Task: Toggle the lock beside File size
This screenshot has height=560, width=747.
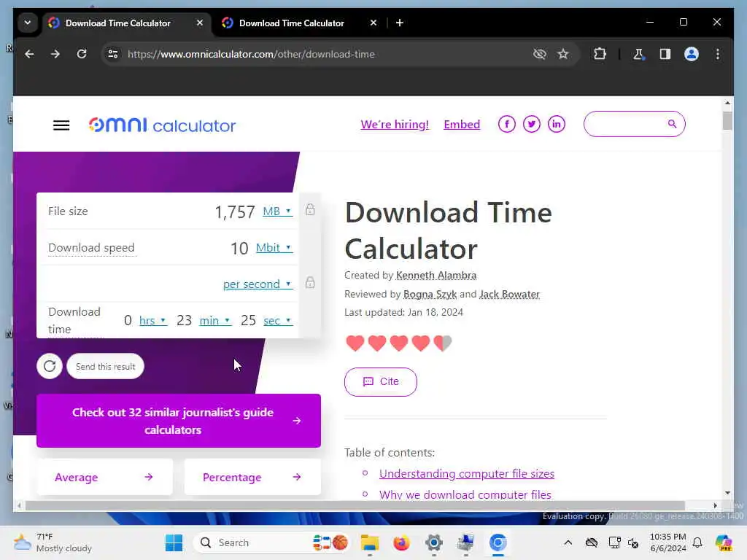Action: pyautogui.click(x=310, y=209)
